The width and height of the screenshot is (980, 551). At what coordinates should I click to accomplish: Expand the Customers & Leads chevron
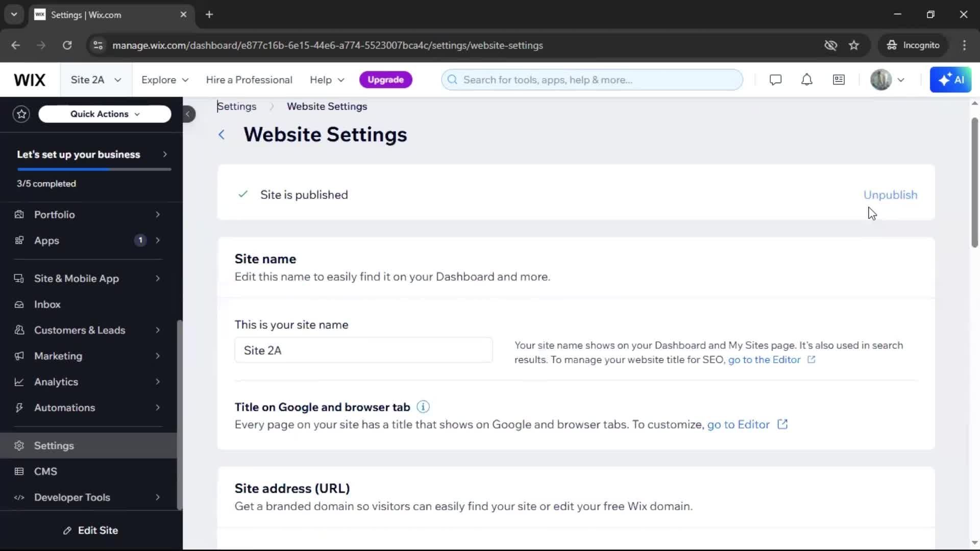point(158,330)
